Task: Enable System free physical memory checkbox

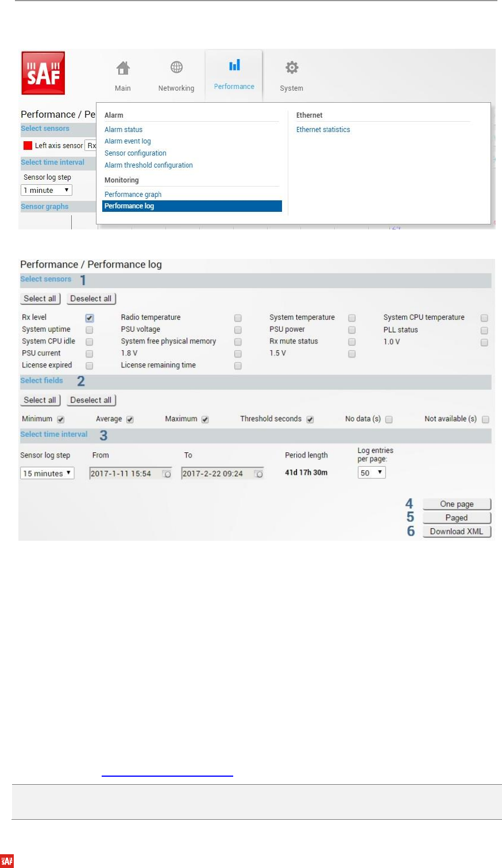Action: (238, 342)
